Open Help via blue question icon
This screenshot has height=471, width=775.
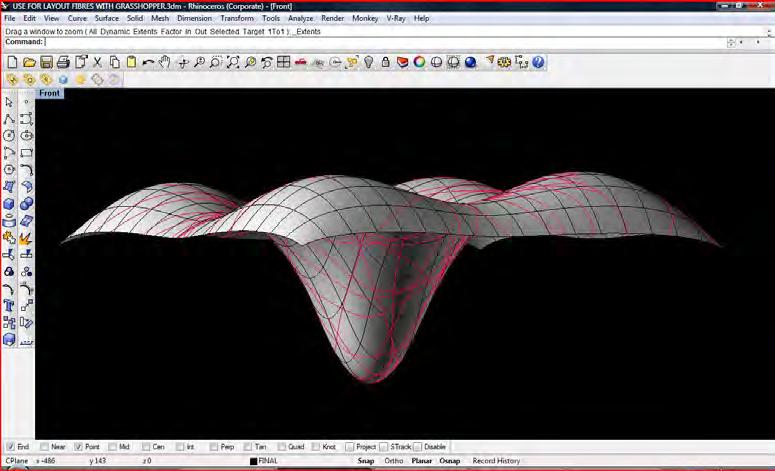click(x=538, y=62)
